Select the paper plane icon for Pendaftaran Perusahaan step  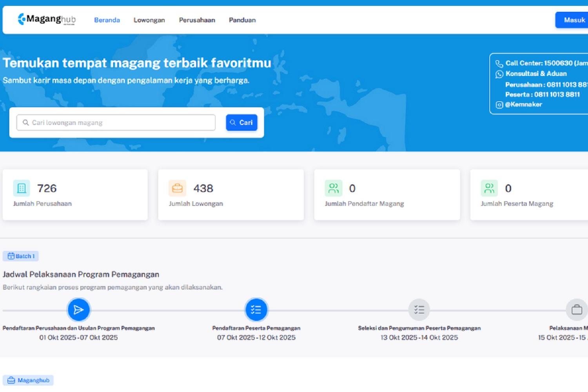click(79, 310)
